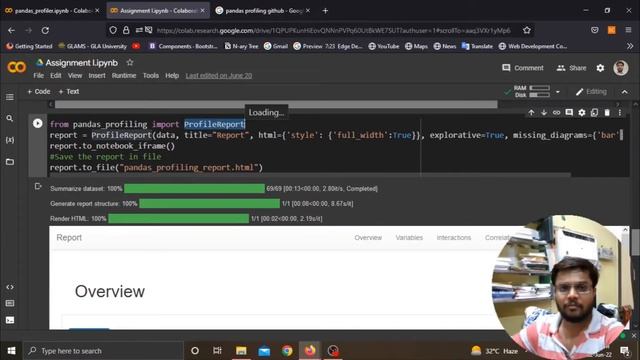This screenshot has width=640, height=360.
Task: Open the Firefox application menu
Action: pos(628,30)
